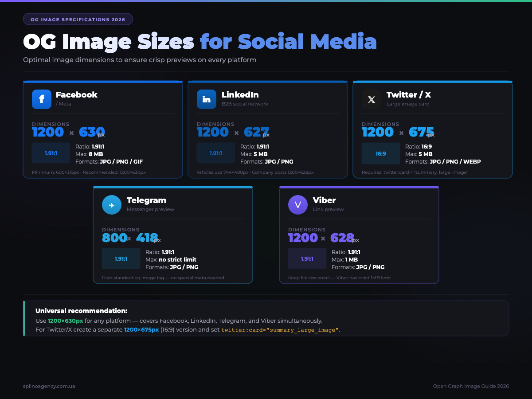Click the "Open Graph Image Guide 2026" footer text
The height and width of the screenshot is (399, 532).
pyautogui.click(x=471, y=386)
